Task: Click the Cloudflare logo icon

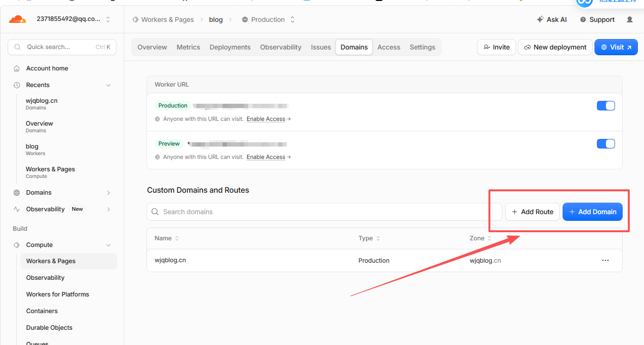Action: (18, 20)
